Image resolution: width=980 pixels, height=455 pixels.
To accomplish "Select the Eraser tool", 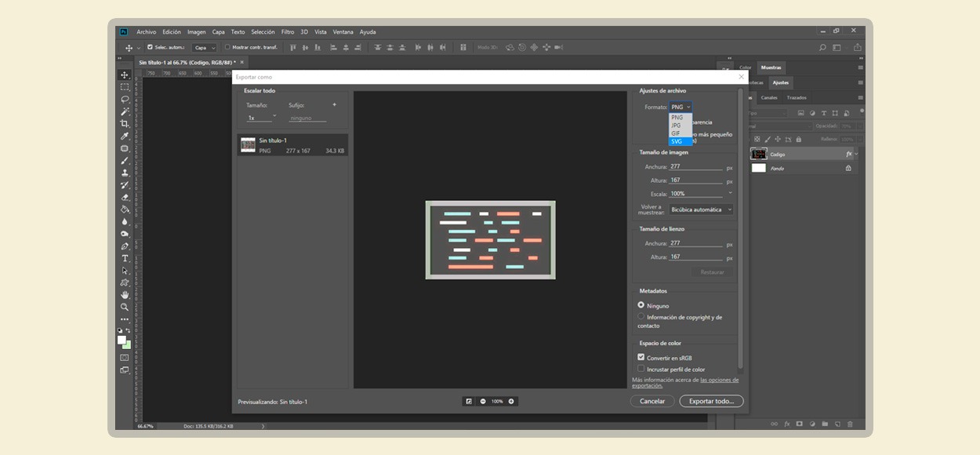I will (x=125, y=198).
